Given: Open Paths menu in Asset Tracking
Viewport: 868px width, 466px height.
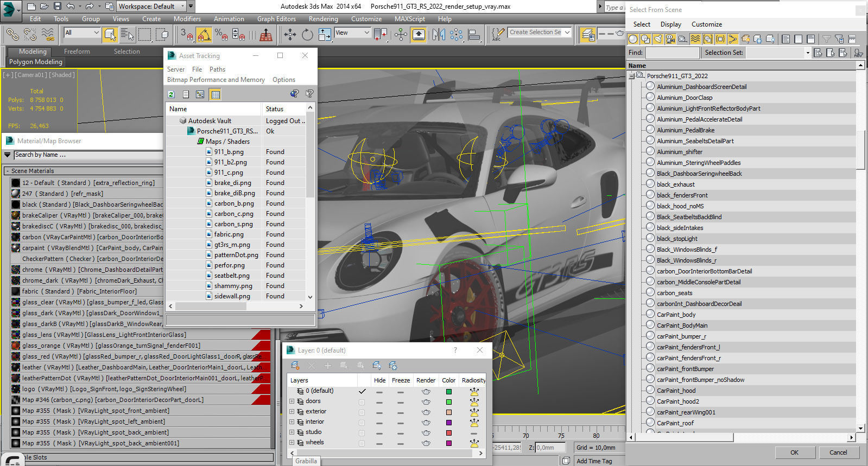Looking at the screenshot, I should point(217,69).
